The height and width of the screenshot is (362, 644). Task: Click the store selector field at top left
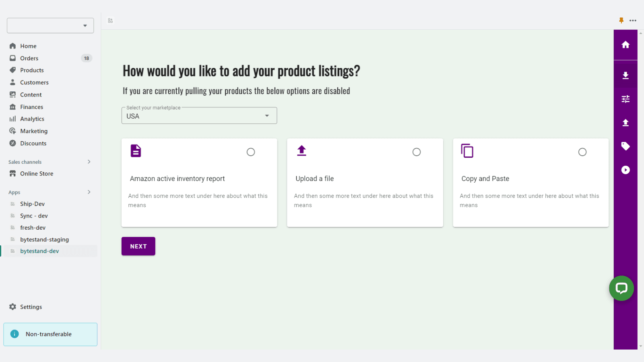(50, 25)
